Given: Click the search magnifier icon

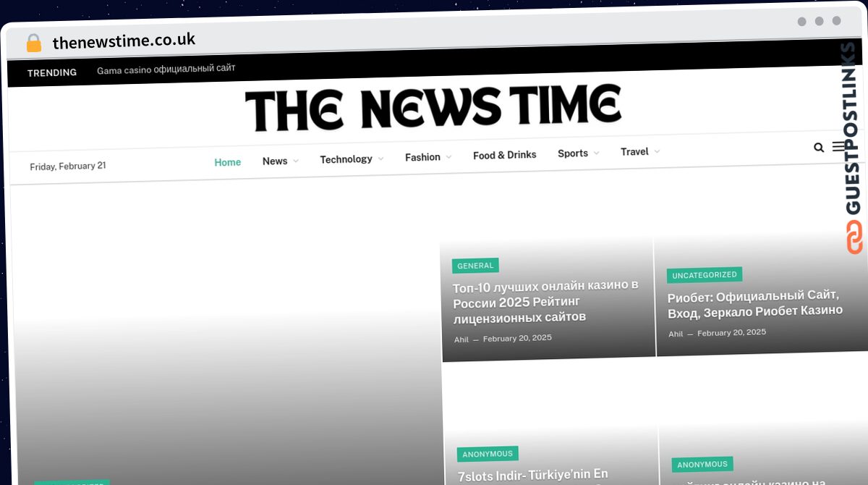Looking at the screenshot, I should click(x=819, y=148).
